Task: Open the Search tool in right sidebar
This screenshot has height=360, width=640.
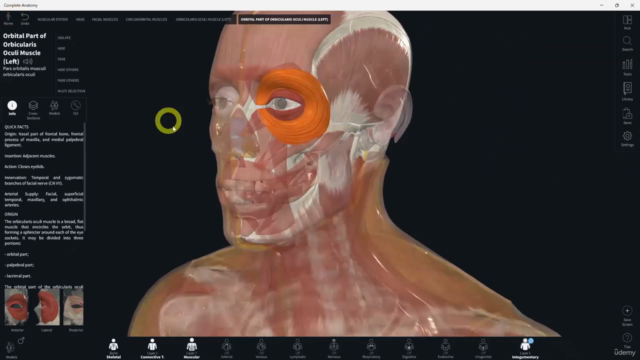Action: tap(627, 43)
